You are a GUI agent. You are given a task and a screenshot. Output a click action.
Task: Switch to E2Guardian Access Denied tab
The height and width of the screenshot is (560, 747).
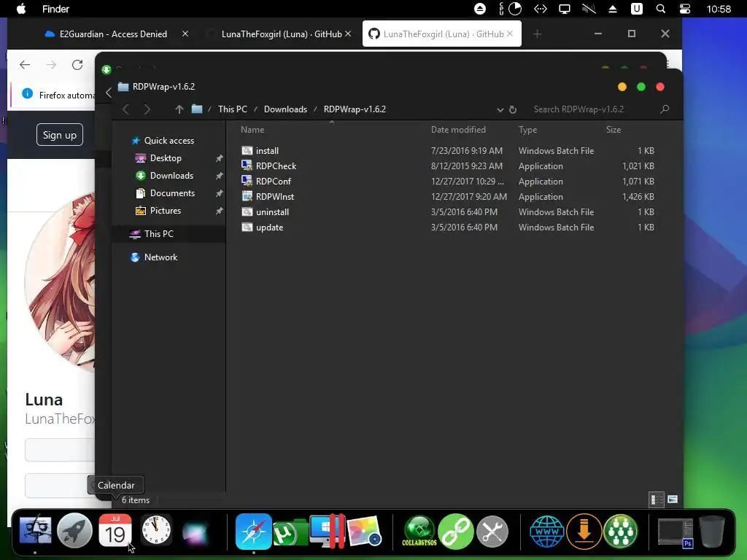[113, 34]
